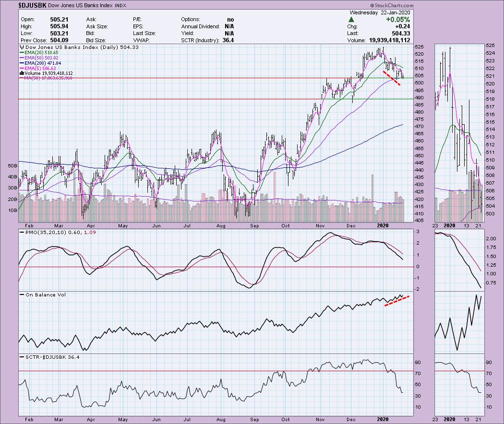Click the EMA(200) 471.84 legend entry
Viewport: 504px width, 424px height.
coord(40,63)
